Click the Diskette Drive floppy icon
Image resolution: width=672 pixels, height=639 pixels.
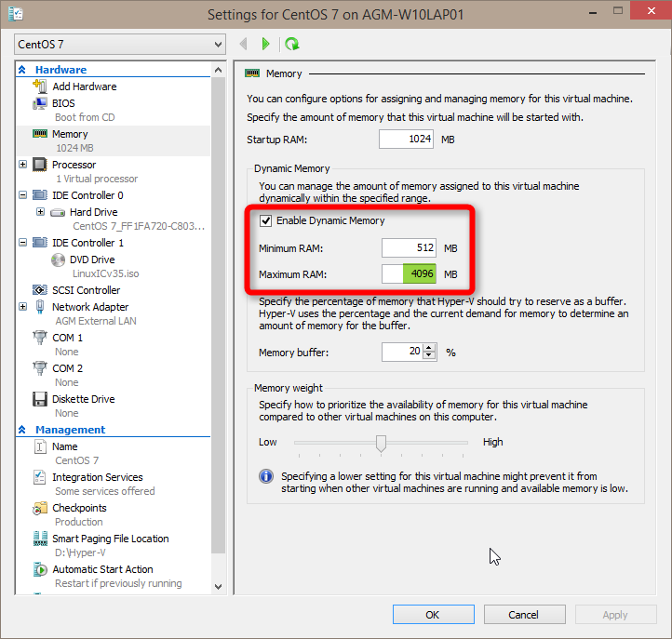point(40,399)
